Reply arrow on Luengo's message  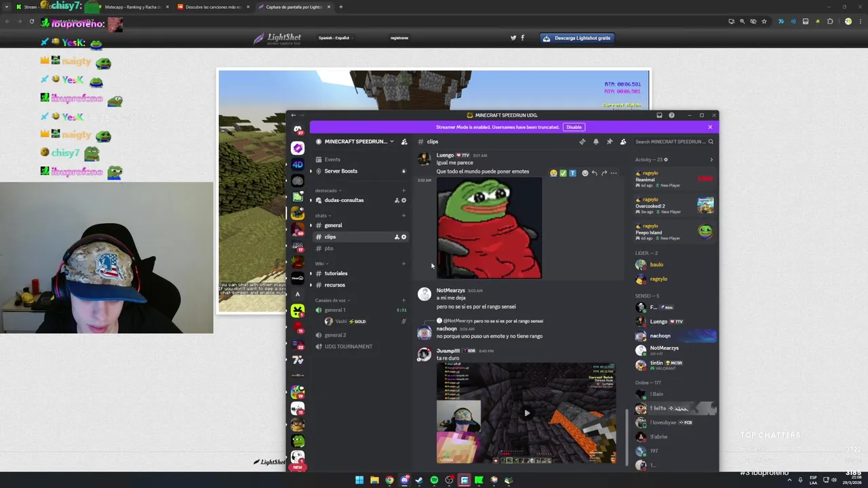click(x=594, y=174)
